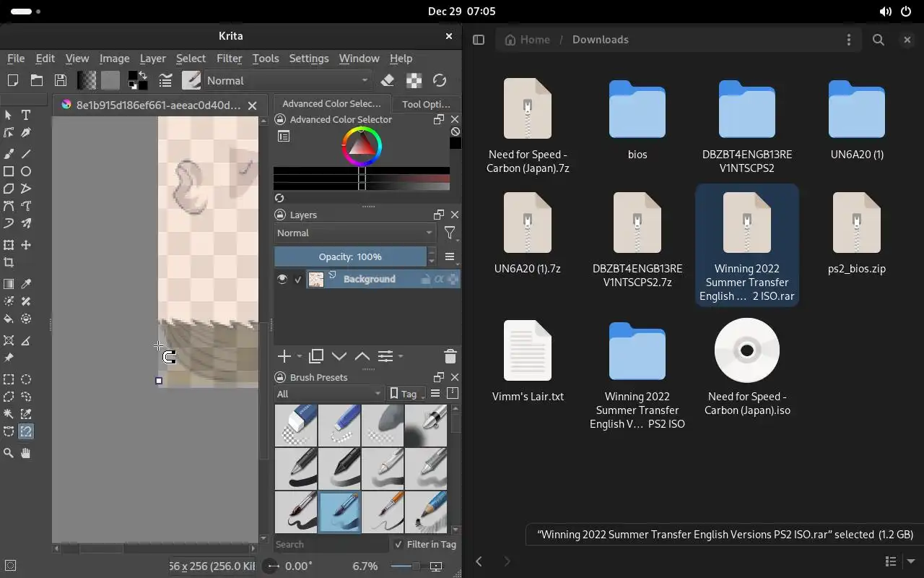Image resolution: width=924 pixels, height=578 pixels.
Task: Click the brush presets Search field
Action: pos(331,544)
